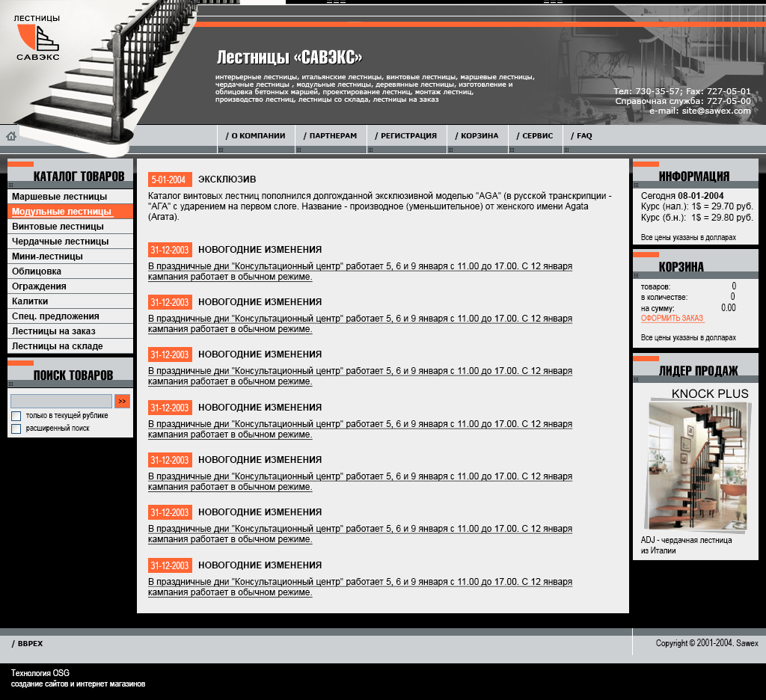Click the search text field
The image size is (766, 700).
(61, 401)
